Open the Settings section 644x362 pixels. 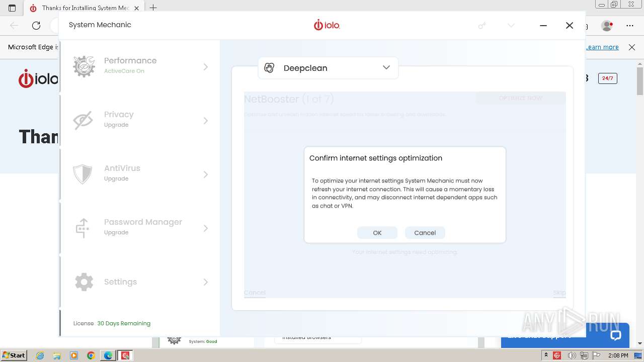tap(140, 282)
